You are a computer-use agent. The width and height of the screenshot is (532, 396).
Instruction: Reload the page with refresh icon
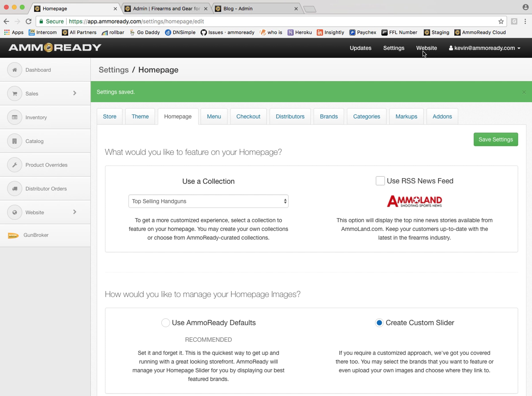coord(29,21)
